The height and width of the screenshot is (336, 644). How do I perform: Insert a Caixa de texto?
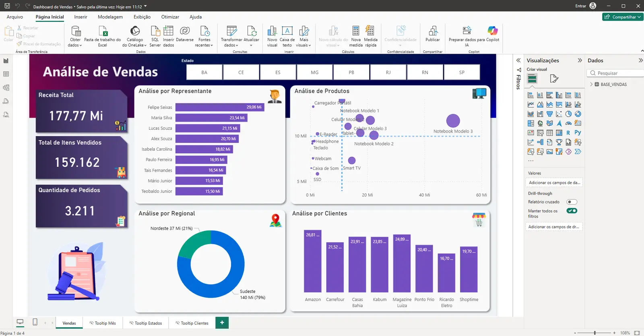[x=287, y=36]
